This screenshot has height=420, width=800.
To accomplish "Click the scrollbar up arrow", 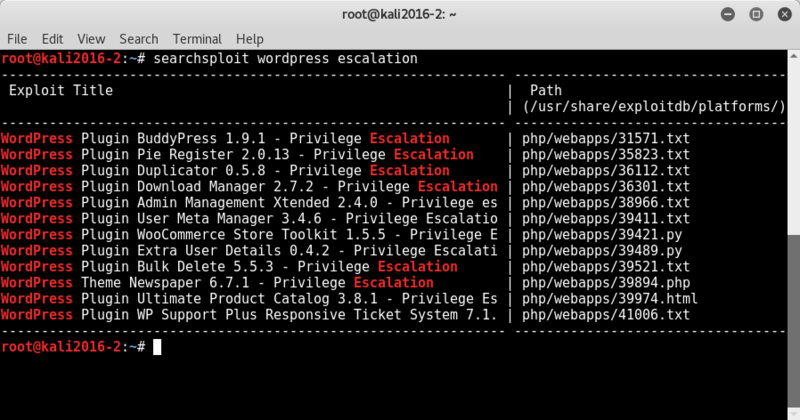I will 794,55.
